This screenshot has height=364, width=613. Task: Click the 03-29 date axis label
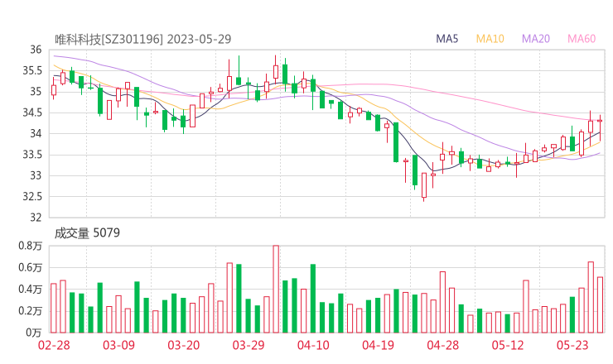tap(249, 345)
